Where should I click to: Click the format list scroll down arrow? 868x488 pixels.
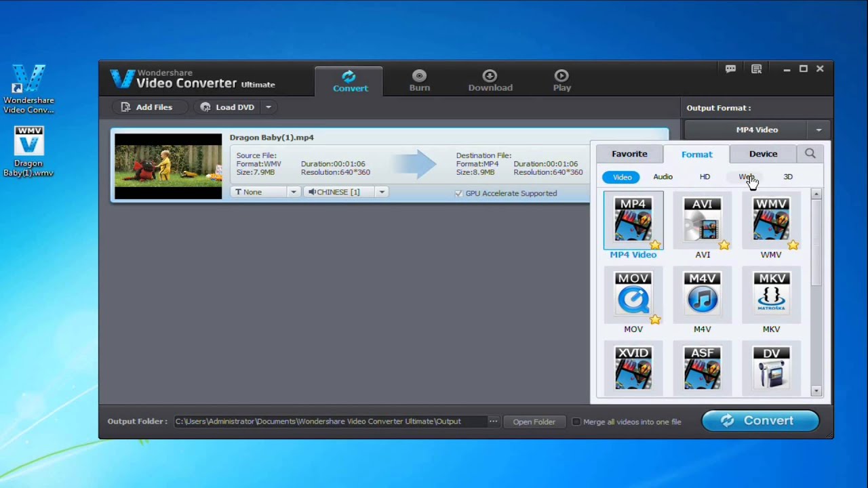click(816, 391)
